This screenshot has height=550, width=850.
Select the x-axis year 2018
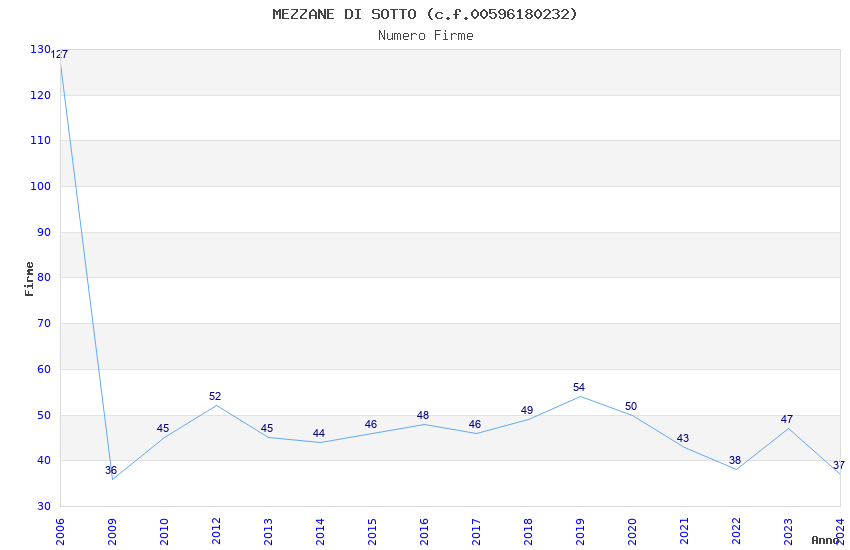click(529, 532)
